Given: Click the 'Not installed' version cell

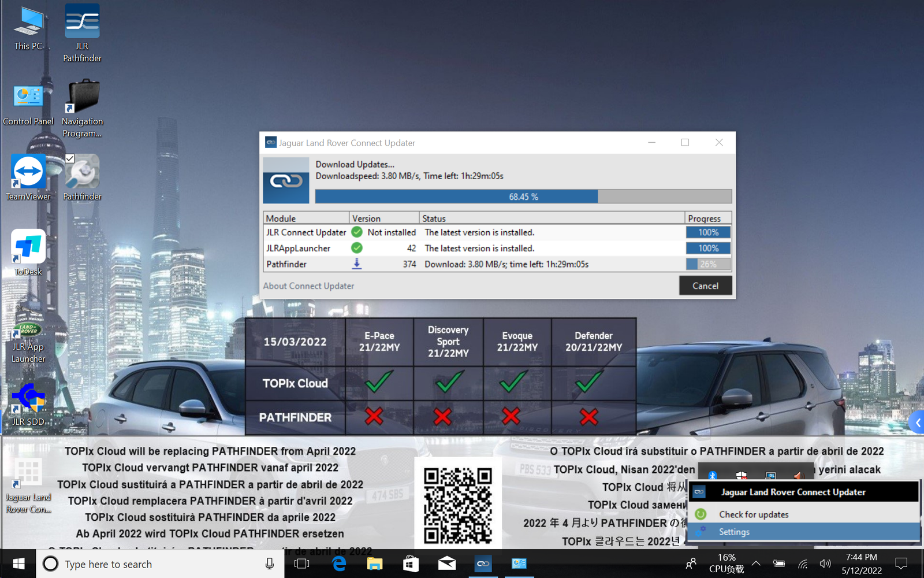Looking at the screenshot, I should coord(392,232).
